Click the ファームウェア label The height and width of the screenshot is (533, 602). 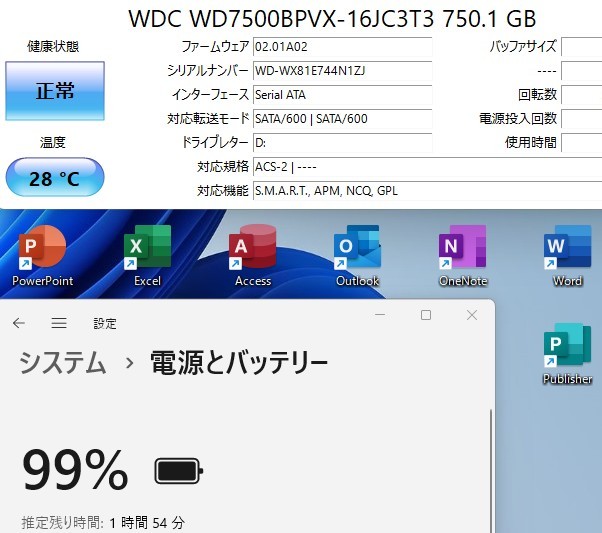coord(215,47)
